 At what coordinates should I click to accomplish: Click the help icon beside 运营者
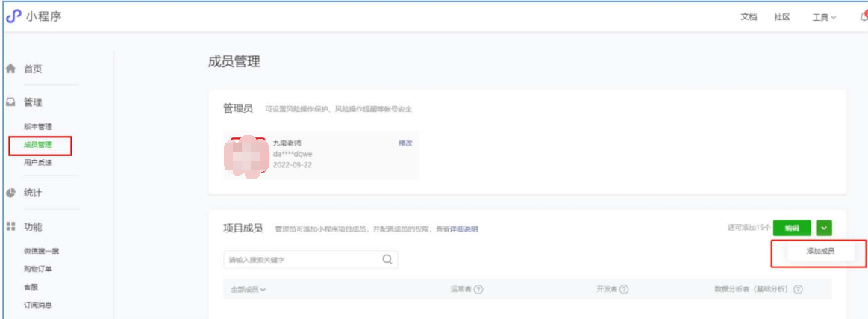click(478, 289)
